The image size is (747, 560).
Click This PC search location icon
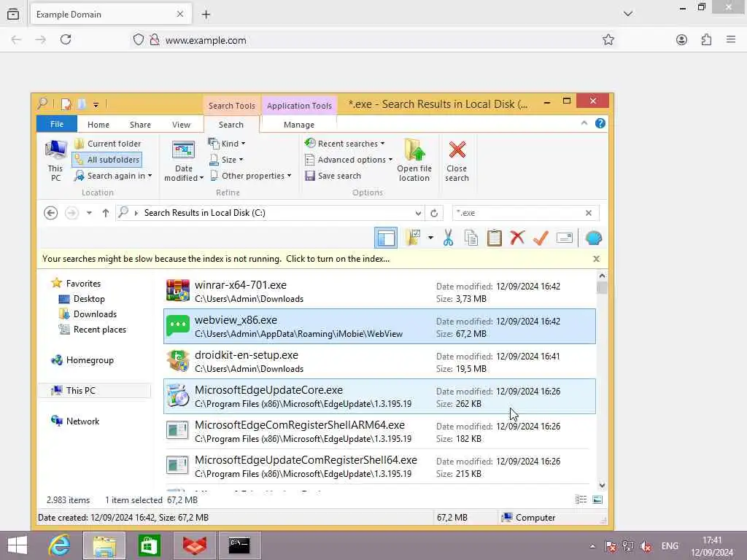coord(55,160)
